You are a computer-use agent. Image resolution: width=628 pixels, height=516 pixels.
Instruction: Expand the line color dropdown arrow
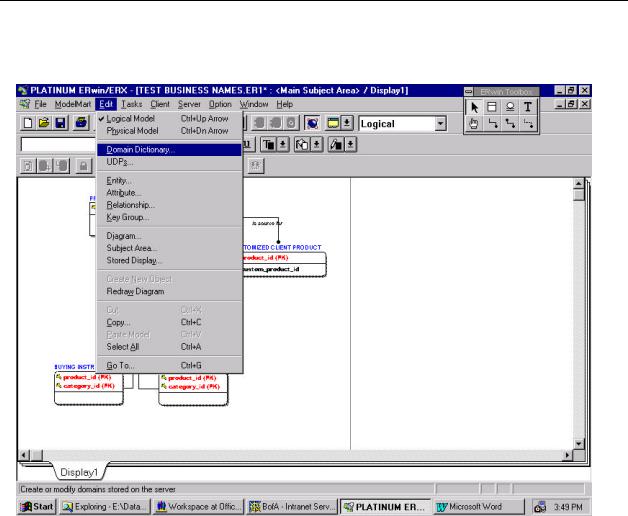[350, 144]
